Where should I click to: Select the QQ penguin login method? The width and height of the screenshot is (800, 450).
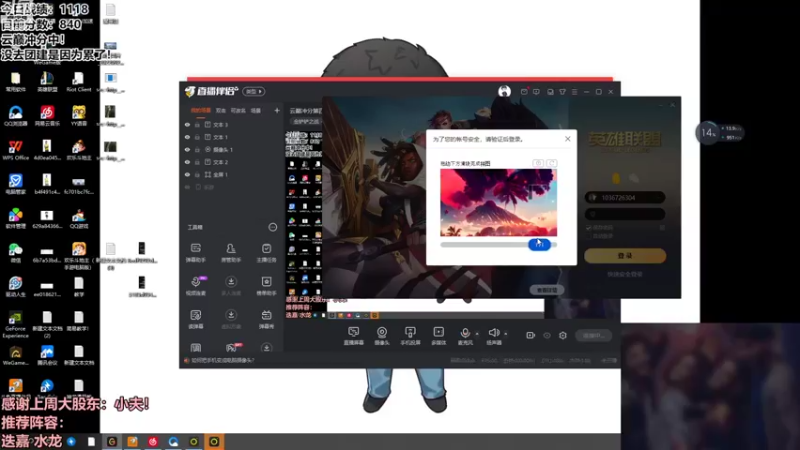click(616, 178)
